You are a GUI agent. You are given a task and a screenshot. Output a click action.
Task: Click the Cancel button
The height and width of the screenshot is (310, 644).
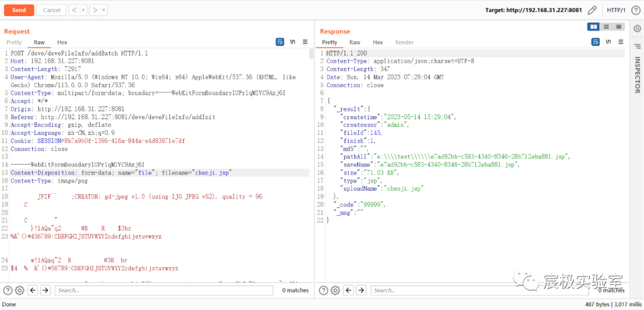click(x=52, y=10)
